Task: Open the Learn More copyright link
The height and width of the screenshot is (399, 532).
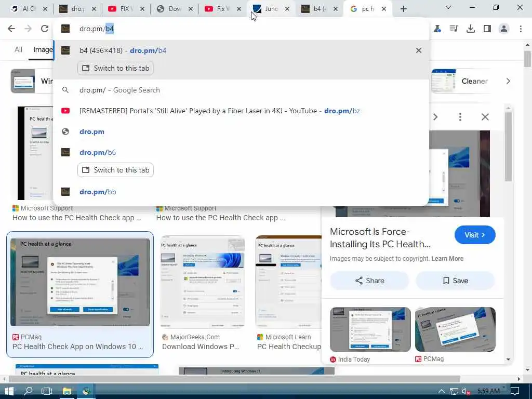Action: pos(447,259)
